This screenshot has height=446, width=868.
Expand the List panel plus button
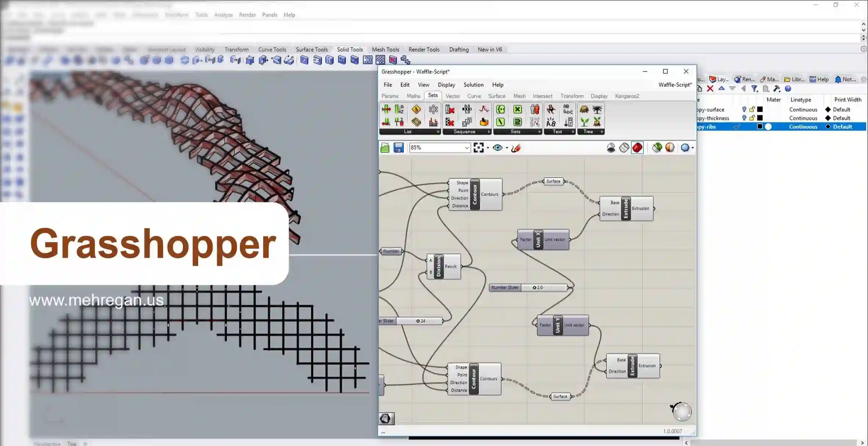438,132
